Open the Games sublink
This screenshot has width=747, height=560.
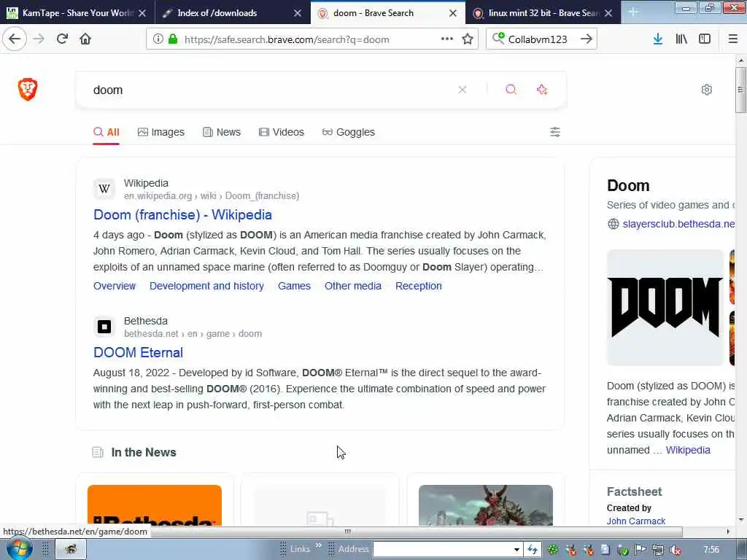[294, 286]
